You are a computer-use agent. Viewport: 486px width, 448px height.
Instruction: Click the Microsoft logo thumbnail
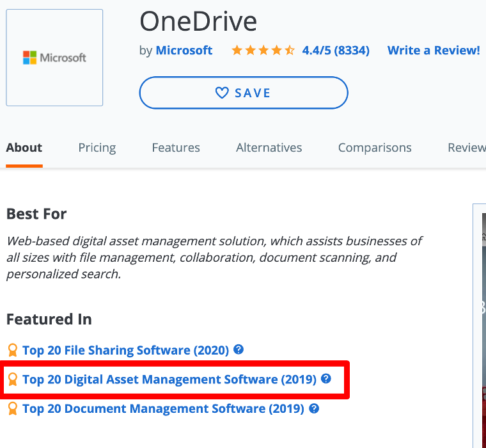54,58
